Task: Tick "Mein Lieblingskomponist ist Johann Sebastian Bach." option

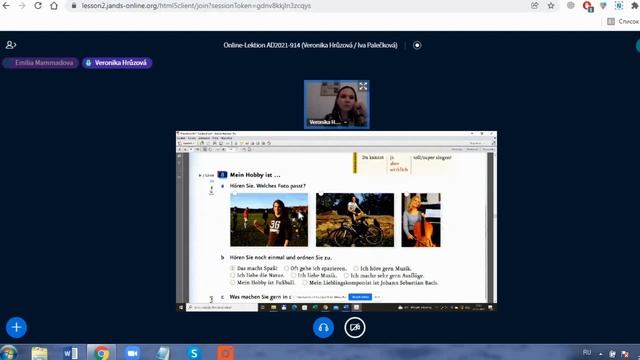Action: pos(304,282)
